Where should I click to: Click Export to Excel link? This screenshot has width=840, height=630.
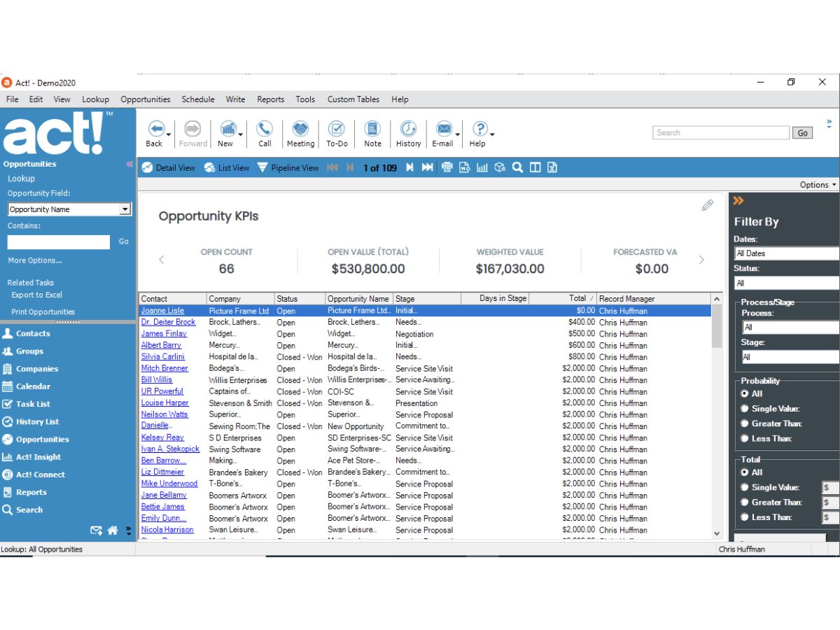37,295
